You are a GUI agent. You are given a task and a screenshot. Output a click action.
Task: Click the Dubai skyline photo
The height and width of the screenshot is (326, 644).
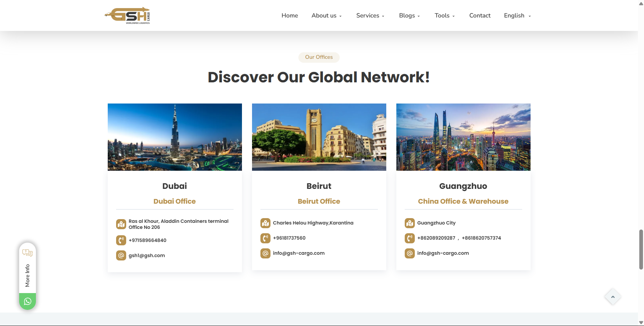[x=175, y=137]
